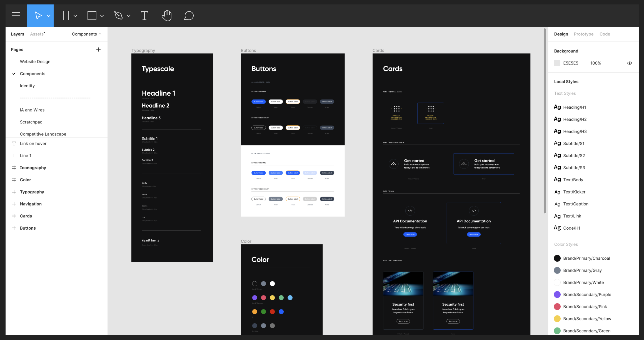Select the Frame tool
644x340 pixels.
coord(66,16)
